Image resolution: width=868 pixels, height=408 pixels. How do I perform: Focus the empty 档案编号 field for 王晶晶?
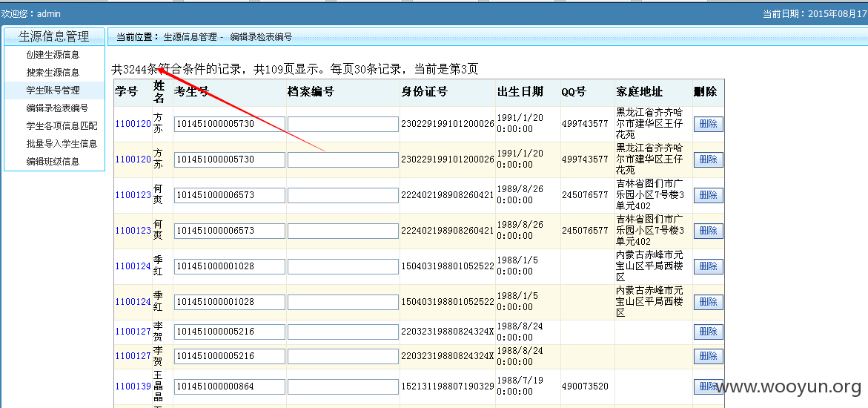pyautogui.click(x=343, y=386)
